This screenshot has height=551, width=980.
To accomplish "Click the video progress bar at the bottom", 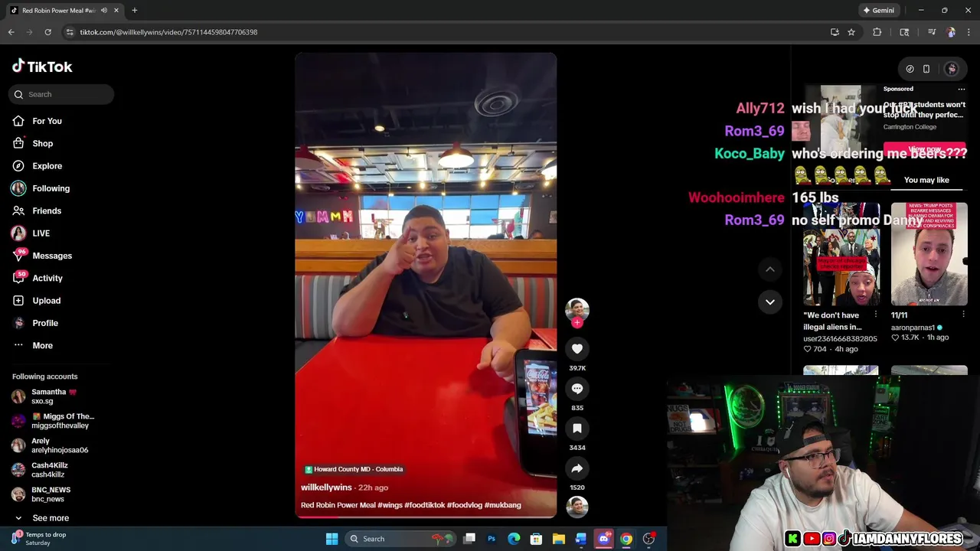I will click(426, 517).
